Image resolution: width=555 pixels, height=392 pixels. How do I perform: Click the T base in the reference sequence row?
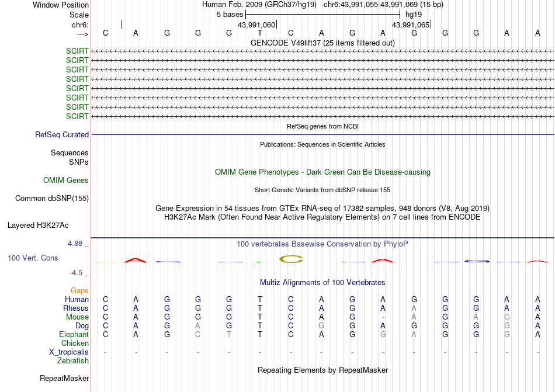(x=260, y=33)
